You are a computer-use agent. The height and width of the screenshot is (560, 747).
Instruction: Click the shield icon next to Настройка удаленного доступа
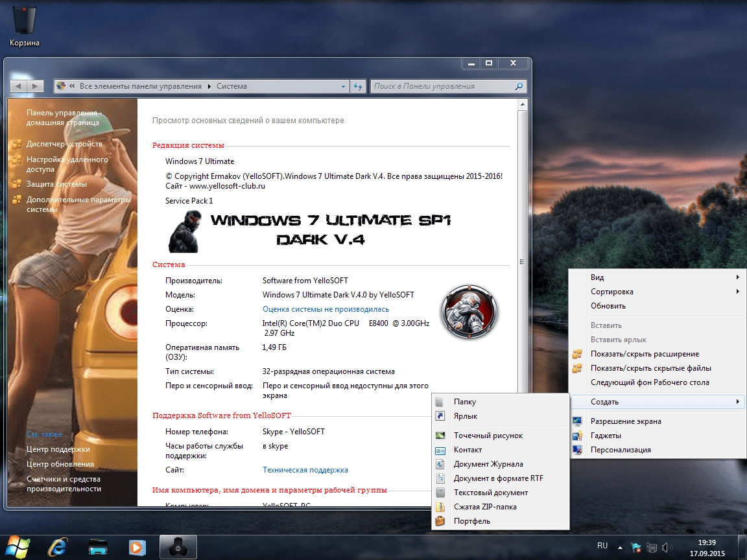(16, 159)
